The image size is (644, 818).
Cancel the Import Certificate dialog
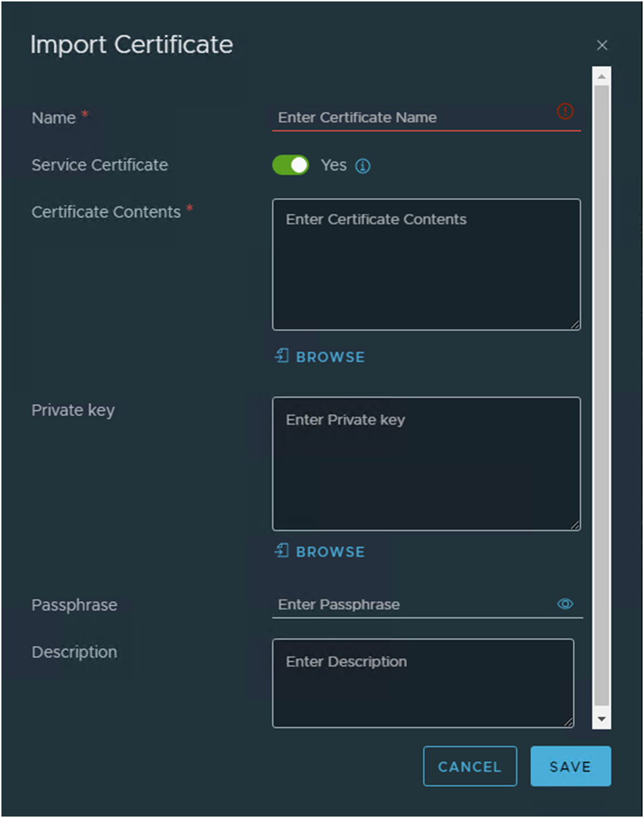tap(470, 766)
